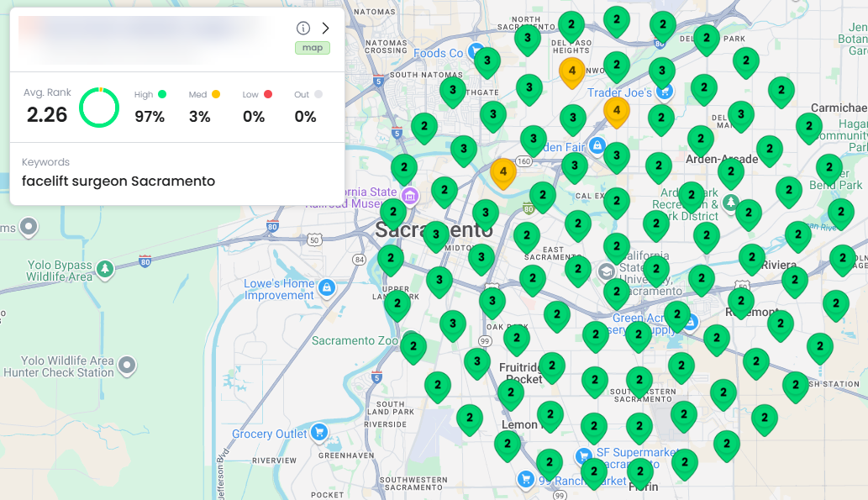The image size is (868, 500).
Task: Click the 99 Ranch Market cart icon
Action: (526, 479)
